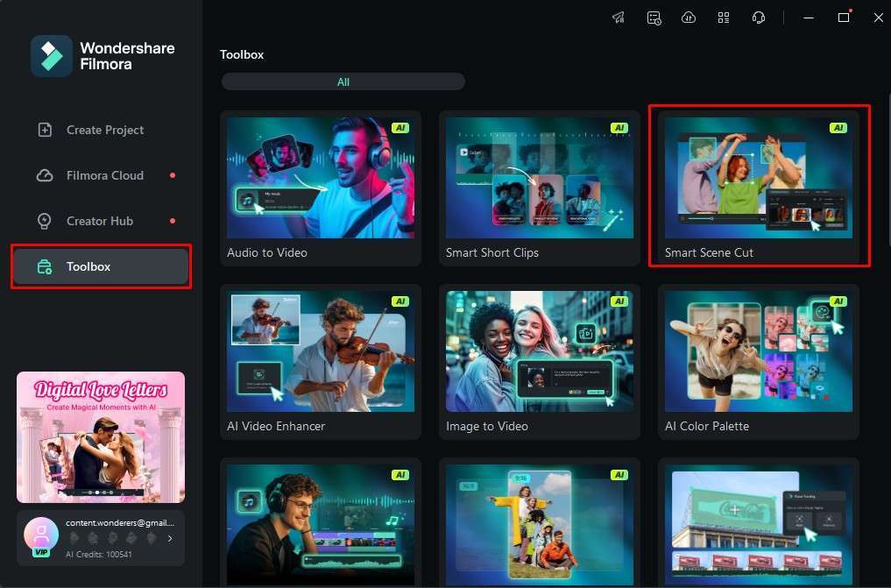Click the AI badge on AI Color Palette

coord(838,301)
